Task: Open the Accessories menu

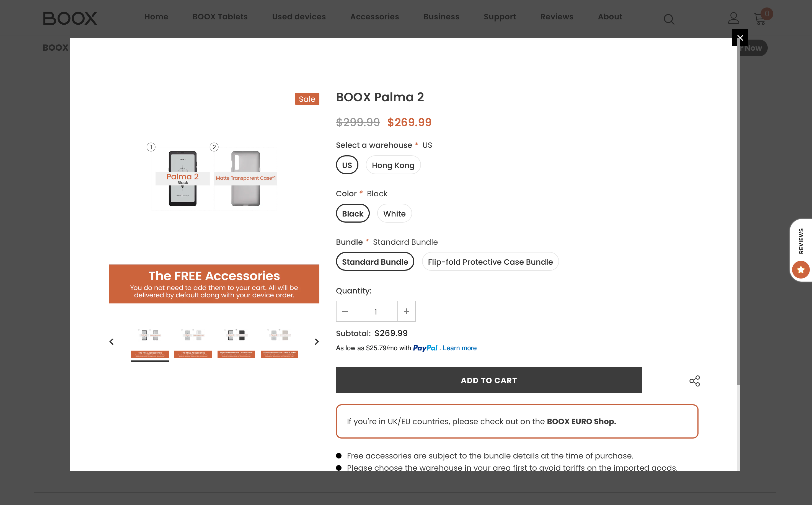Action: (x=374, y=17)
